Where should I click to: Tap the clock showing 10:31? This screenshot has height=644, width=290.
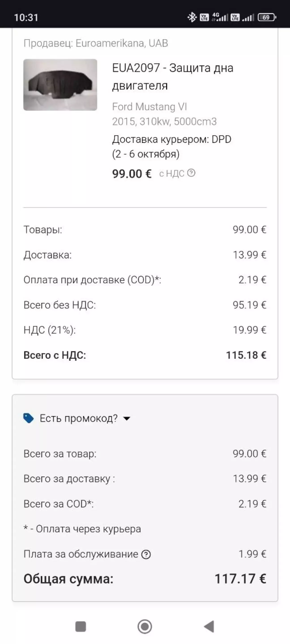pyautogui.click(x=26, y=17)
